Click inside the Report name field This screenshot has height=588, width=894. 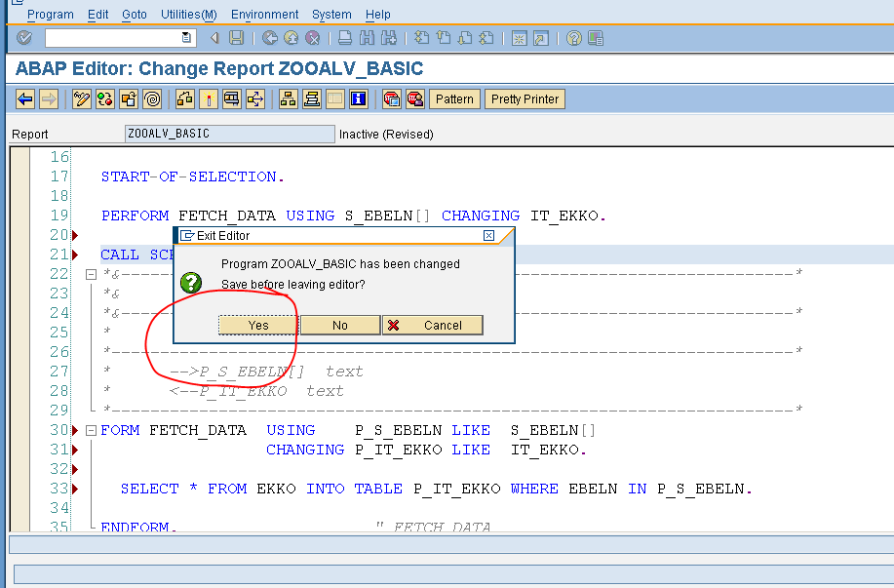229,134
